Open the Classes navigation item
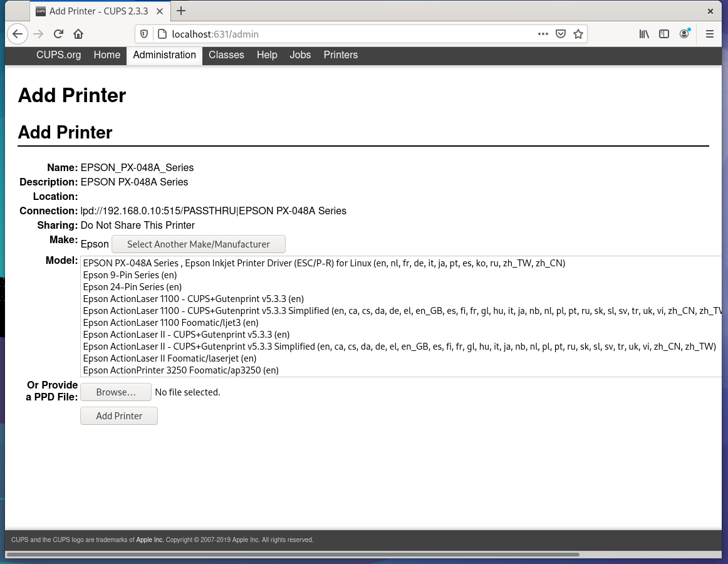 pos(226,55)
